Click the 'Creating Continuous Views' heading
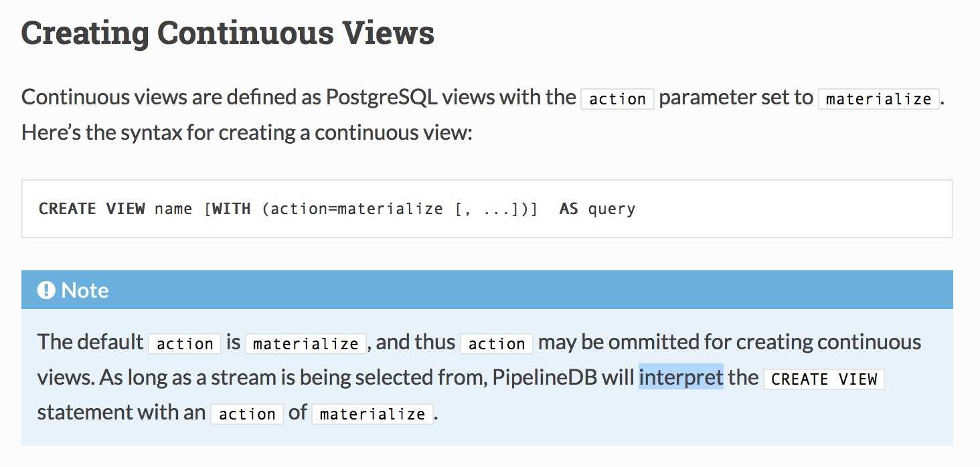The height and width of the screenshot is (467, 980). coord(228,33)
